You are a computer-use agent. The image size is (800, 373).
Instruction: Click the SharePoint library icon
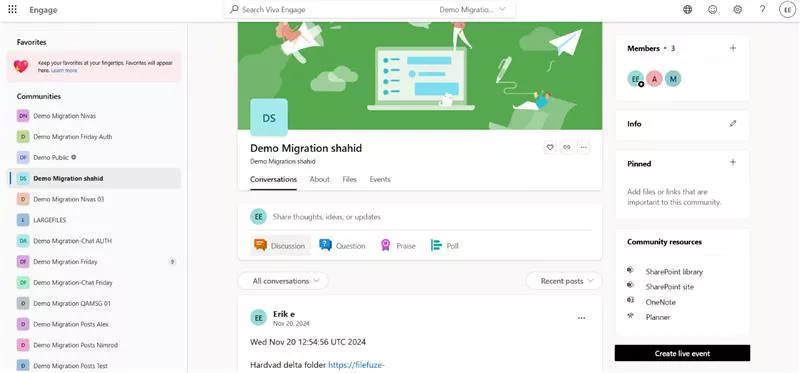click(x=631, y=270)
